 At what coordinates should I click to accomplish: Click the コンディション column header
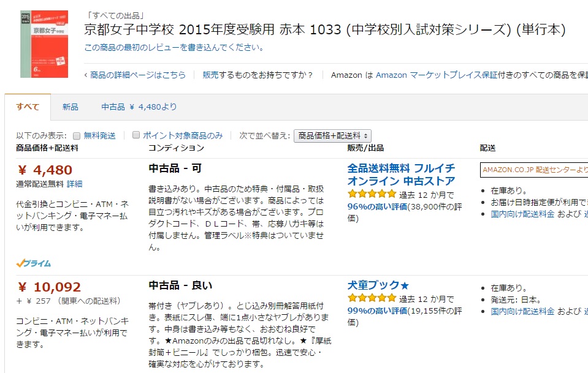[176, 148]
